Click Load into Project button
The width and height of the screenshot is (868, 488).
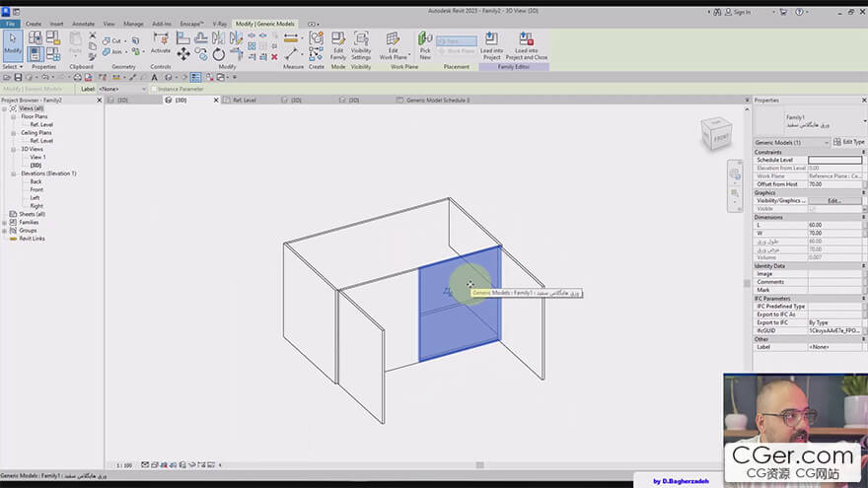point(491,45)
